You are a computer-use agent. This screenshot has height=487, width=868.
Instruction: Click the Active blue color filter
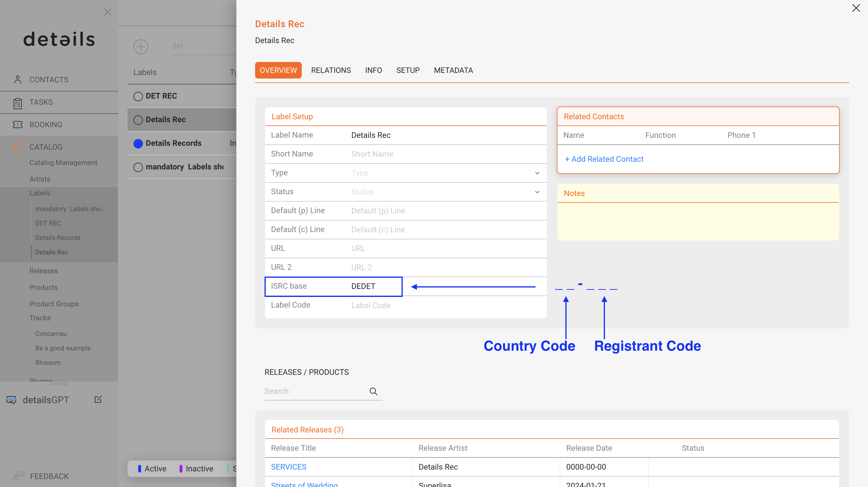click(139, 468)
